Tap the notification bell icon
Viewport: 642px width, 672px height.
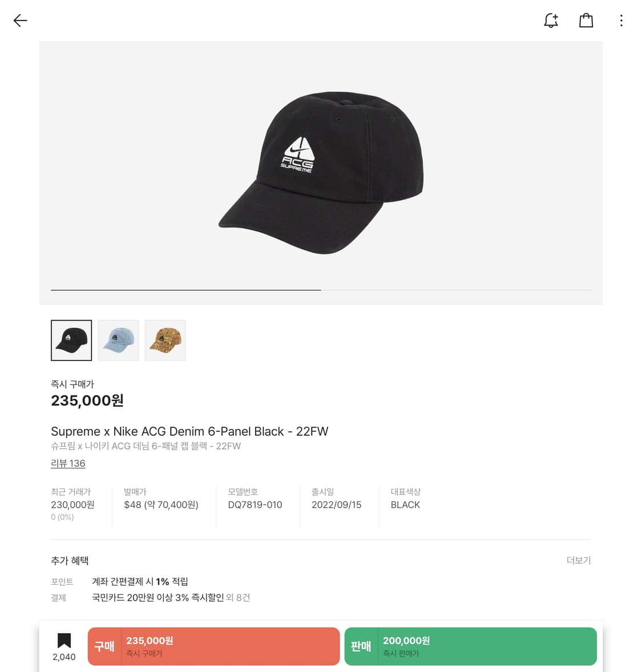click(551, 21)
